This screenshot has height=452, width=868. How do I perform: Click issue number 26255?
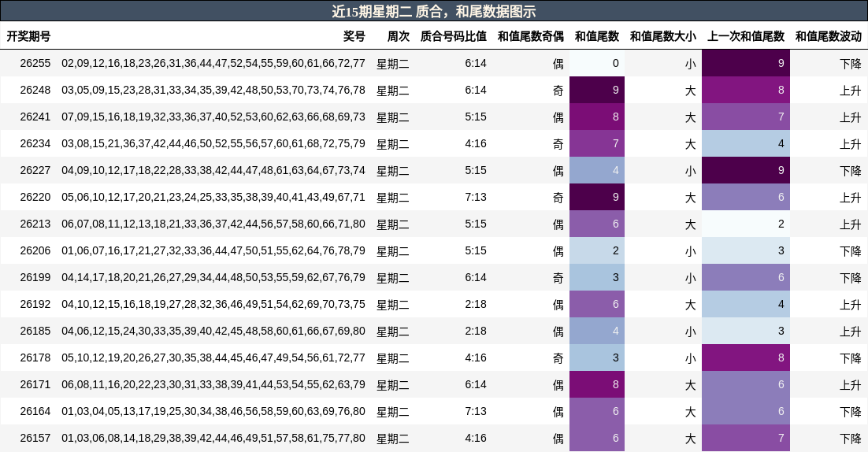pos(35,64)
